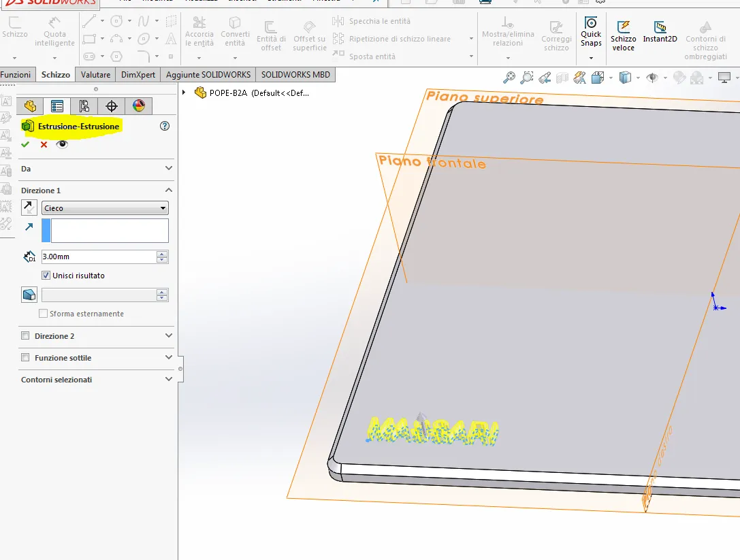
Task: Expand the Funzione sottile section chevron
Action: 169,357
